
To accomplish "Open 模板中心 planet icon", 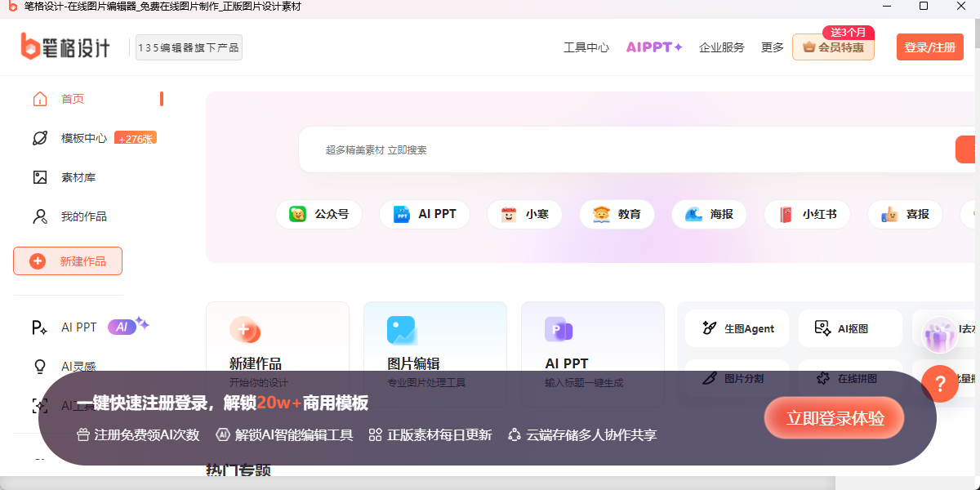I will pyautogui.click(x=40, y=138).
